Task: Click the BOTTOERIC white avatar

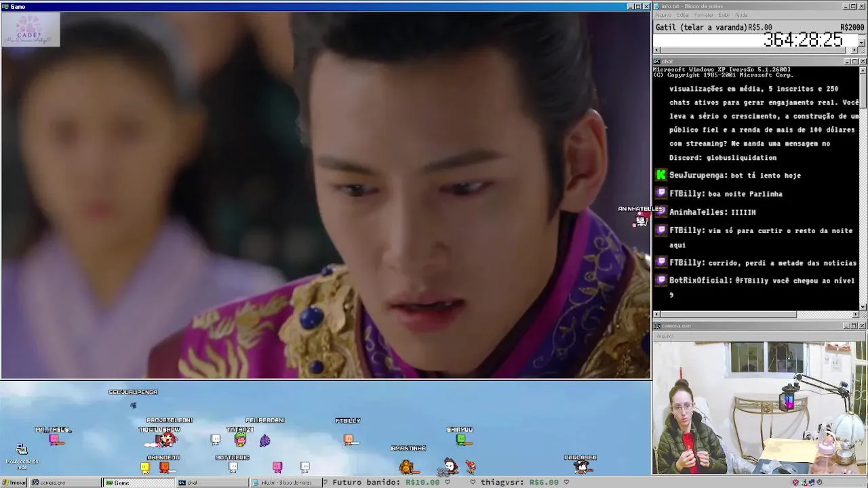Action: click(233, 467)
